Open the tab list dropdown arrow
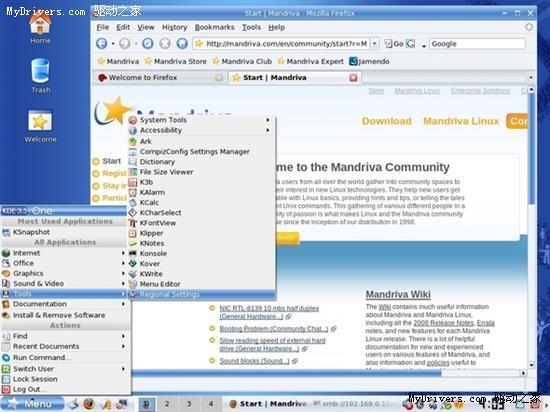Screen dimensions: 550x412 pos(530,77)
